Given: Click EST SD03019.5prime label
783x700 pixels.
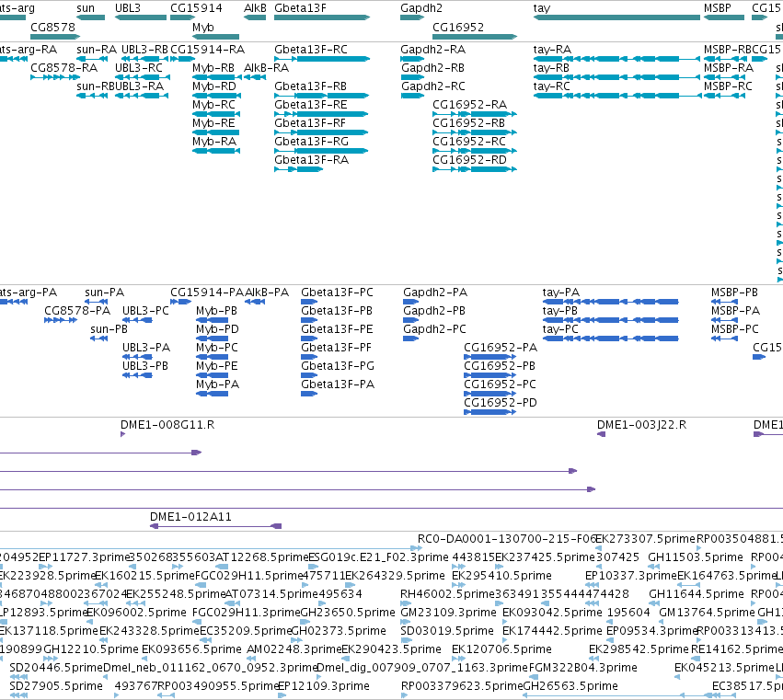Looking at the screenshot, I should pos(447,632).
